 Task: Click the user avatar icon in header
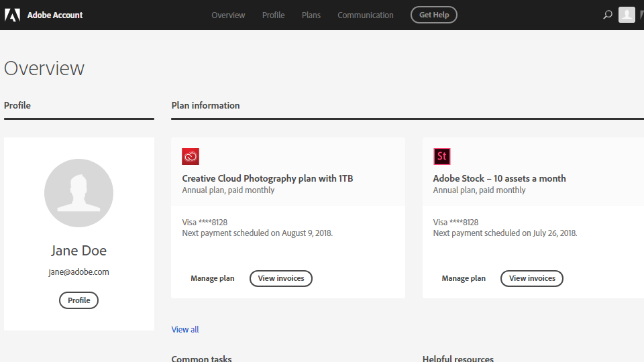point(627,15)
